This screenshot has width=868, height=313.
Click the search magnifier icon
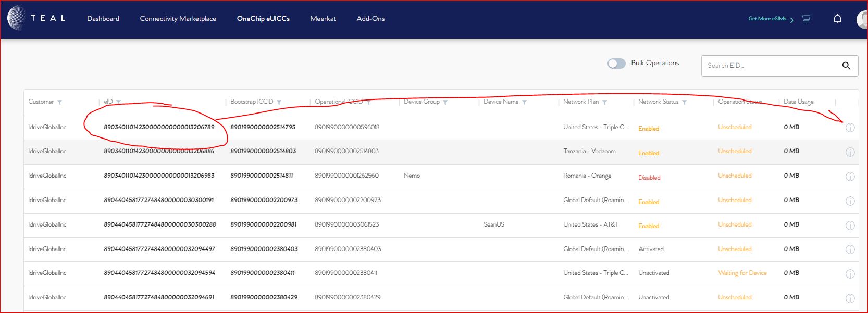tap(846, 66)
